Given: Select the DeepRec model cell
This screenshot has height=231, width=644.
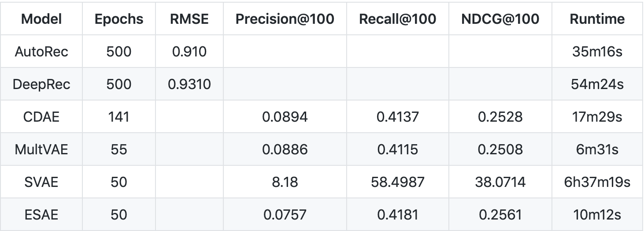Looking at the screenshot, I should click(41, 84).
